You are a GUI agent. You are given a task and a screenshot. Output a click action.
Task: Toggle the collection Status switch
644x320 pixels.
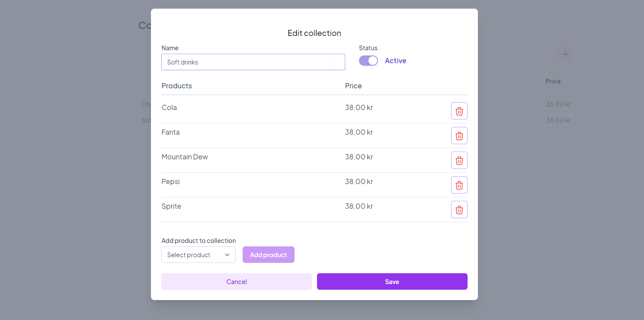pos(368,61)
